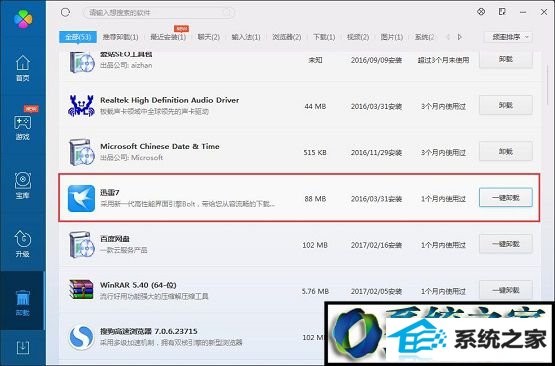The image size is (555, 366).
Task: Uninstall Realtek High Definition Audio Driver
Action: 506,105
